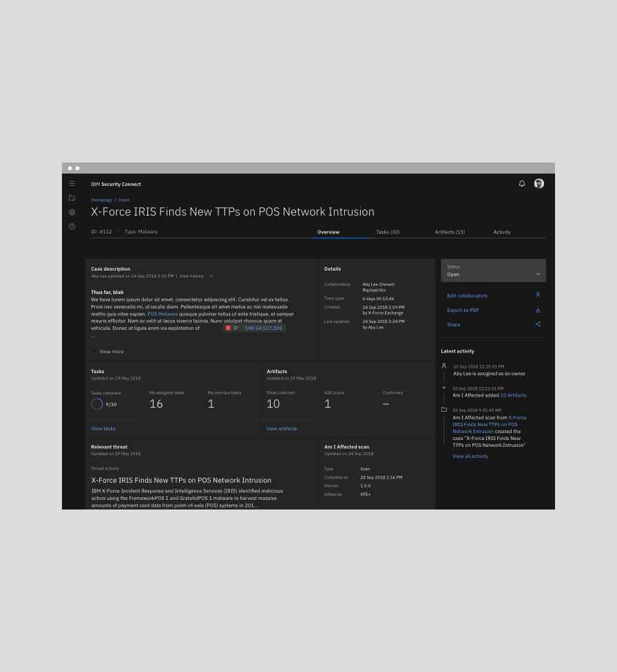This screenshot has width=617, height=672.
Task: Go to Homepage breadcrumb
Action: pyautogui.click(x=102, y=200)
